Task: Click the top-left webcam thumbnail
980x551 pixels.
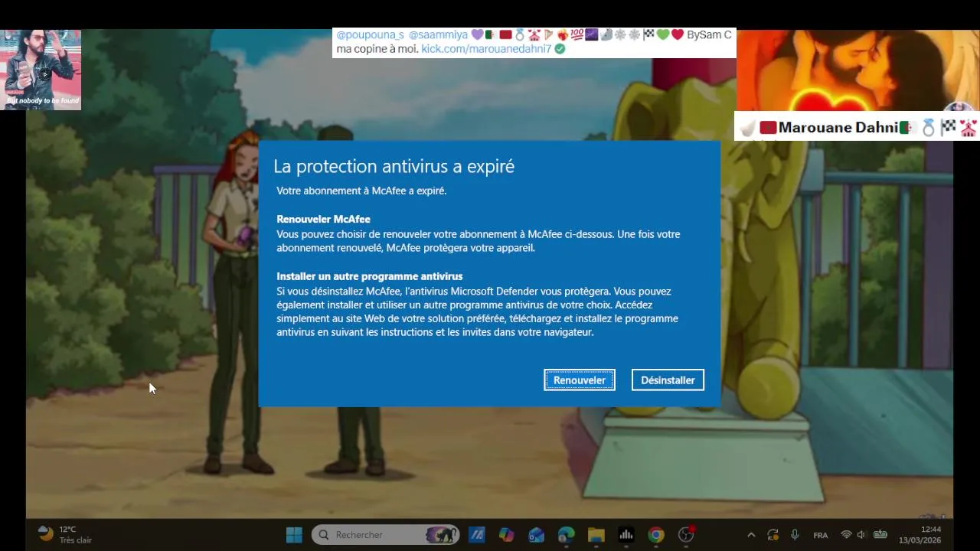Action: tap(41, 70)
